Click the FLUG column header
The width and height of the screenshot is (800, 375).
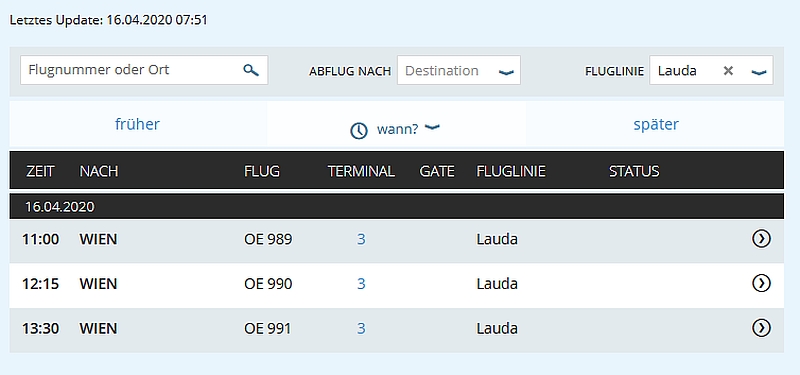coord(262,171)
